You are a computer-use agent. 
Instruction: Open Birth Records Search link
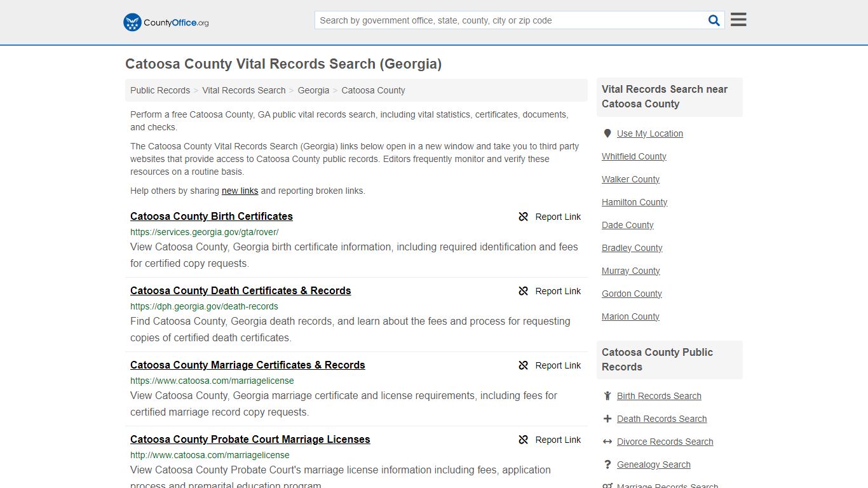point(659,396)
